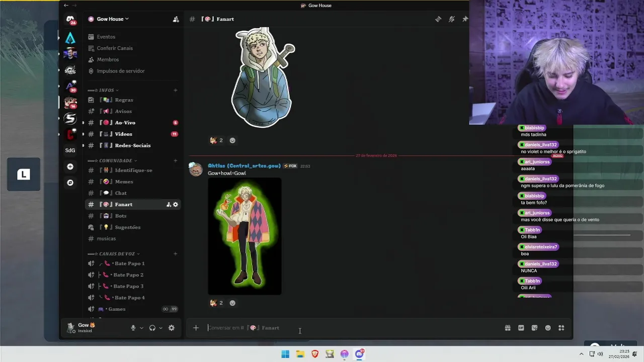Open emoji picker in message bar
Screen dimensions: 644x362
(548, 328)
